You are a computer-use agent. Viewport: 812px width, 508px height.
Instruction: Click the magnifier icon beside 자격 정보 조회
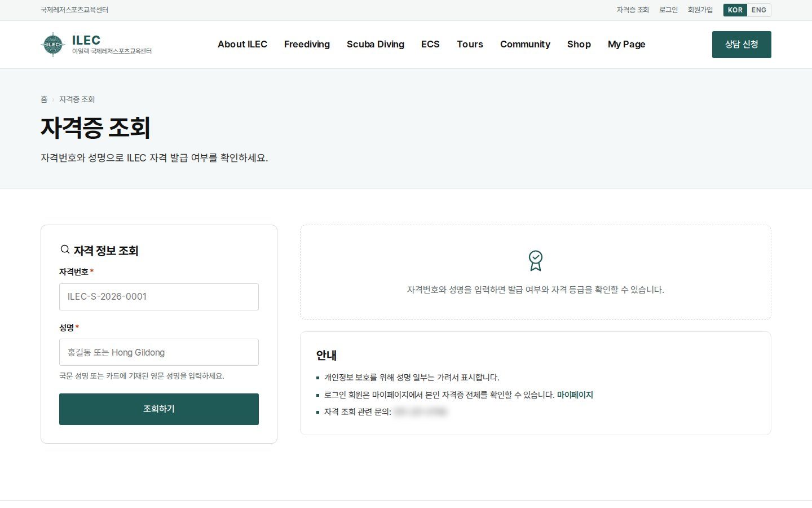[65, 249]
